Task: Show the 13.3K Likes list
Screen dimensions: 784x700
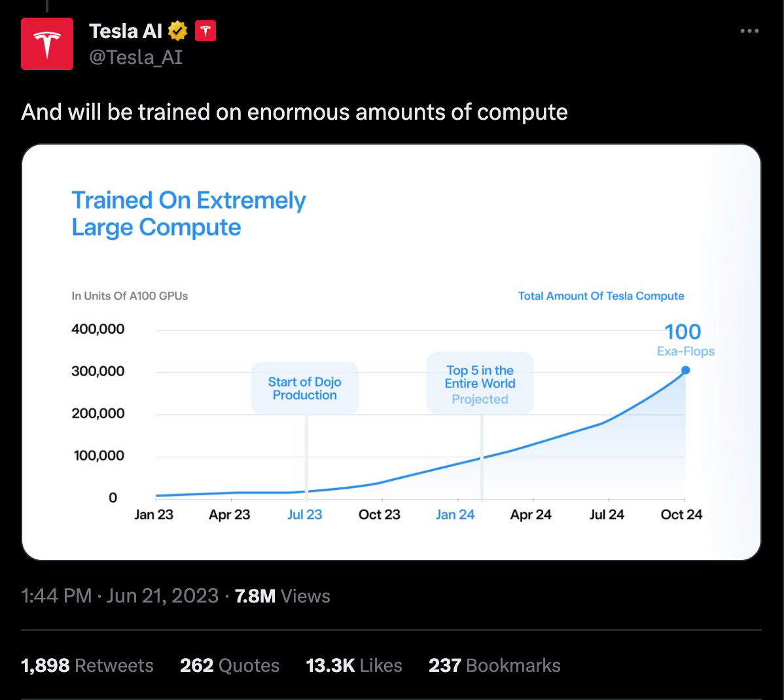Action: pos(354,665)
